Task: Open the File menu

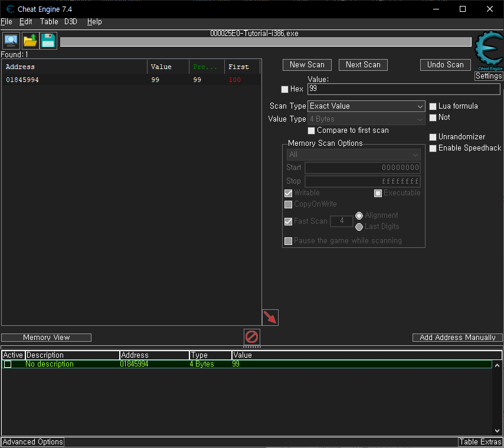Action: click(6, 21)
